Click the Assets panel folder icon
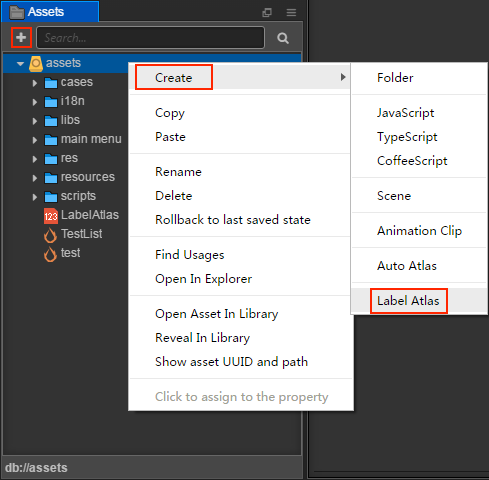 click(16, 12)
